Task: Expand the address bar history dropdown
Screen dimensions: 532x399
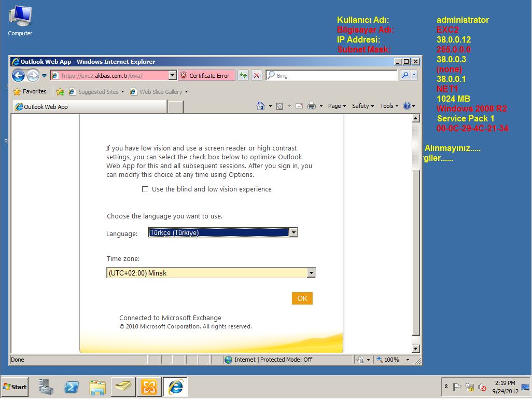Action: click(x=172, y=75)
